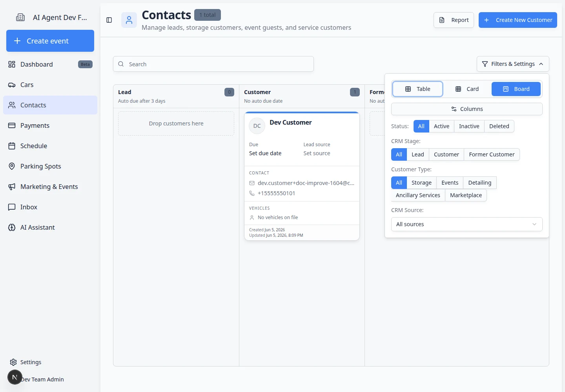This screenshot has height=392, width=565.
Task: Click the Marketing & Events megaphone icon
Action: pos(12,187)
